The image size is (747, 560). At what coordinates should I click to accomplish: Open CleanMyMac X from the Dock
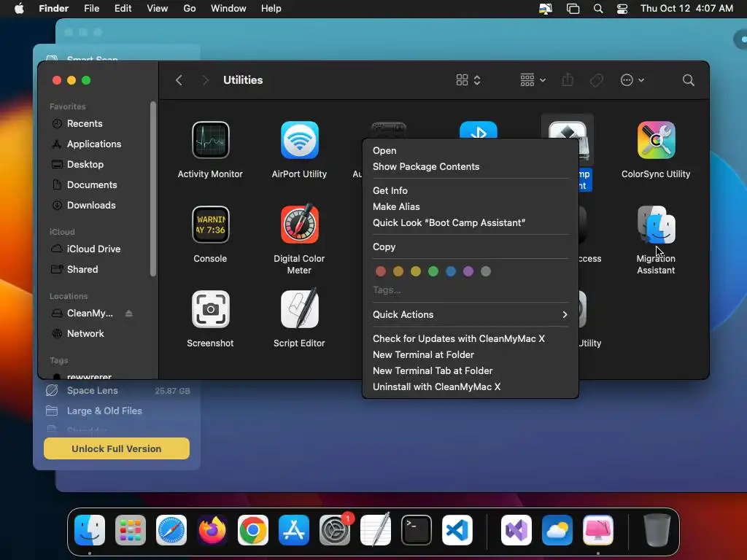tap(598, 529)
